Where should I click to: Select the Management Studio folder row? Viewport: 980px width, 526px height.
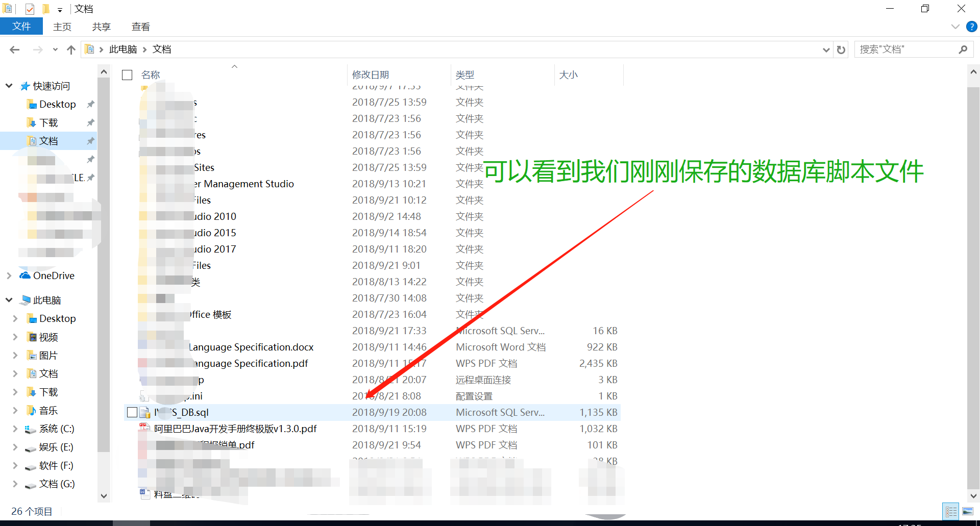pyautogui.click(x=244, y=184)
